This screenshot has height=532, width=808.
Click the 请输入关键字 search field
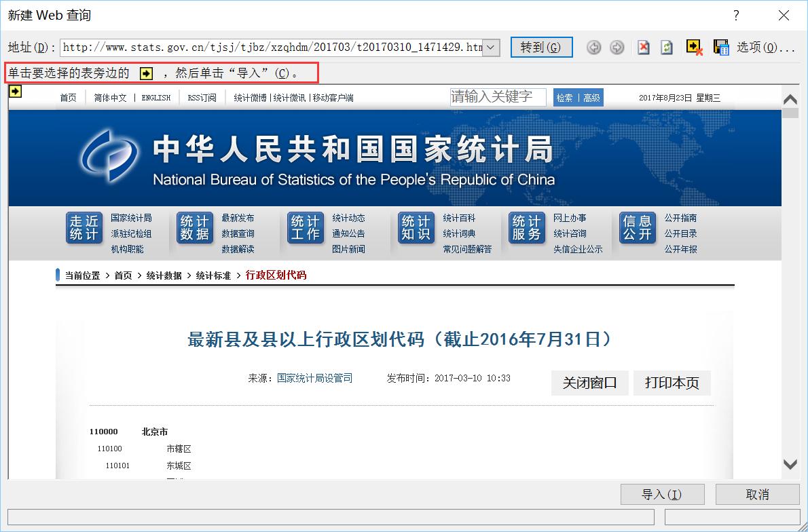(498, 97)
